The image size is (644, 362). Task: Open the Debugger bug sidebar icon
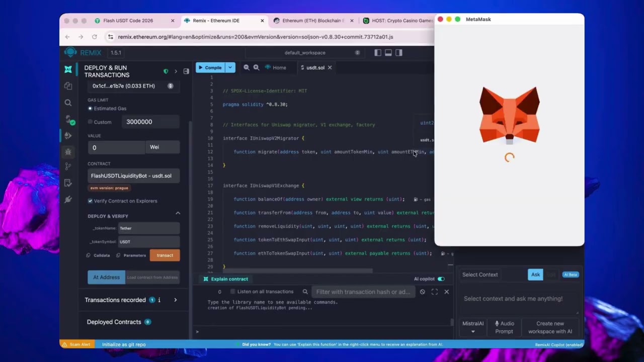click(x=68, y=151)
